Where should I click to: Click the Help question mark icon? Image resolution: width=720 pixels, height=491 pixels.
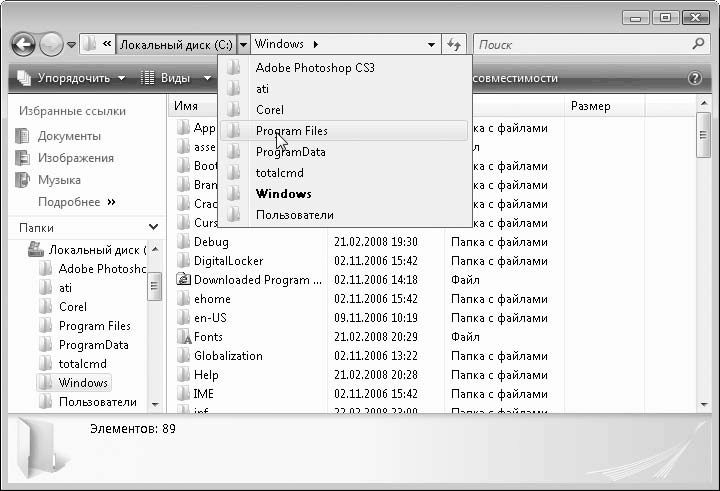click(695, 78)
